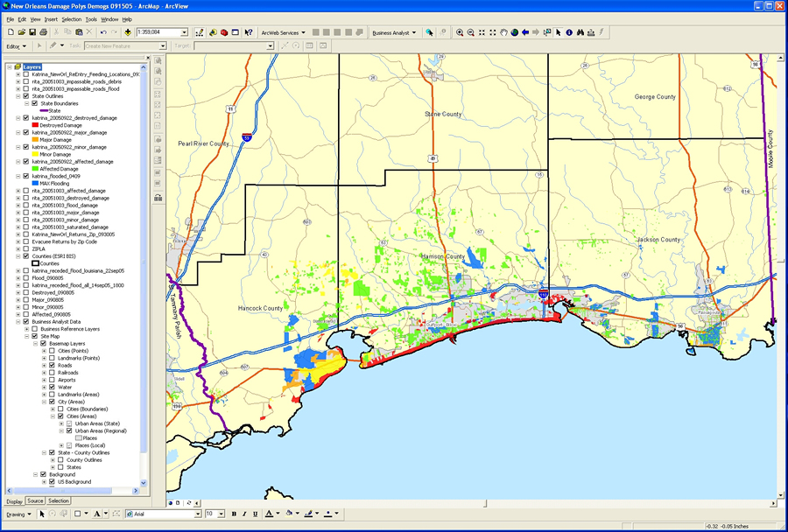Open the Tools menu
This screenshot has width=788, height=532.
(91, 19)
